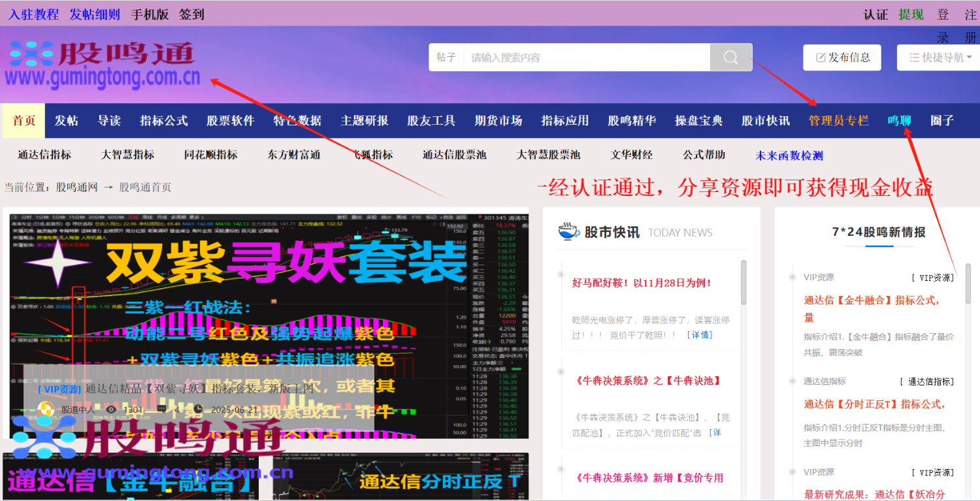Click the 发布信息 publish button
Viewport: 980px width, 501px height.
click(x=841, y=57)
